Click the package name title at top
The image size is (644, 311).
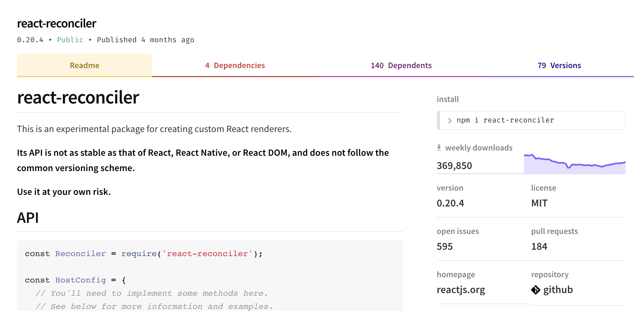coord(57,23)
